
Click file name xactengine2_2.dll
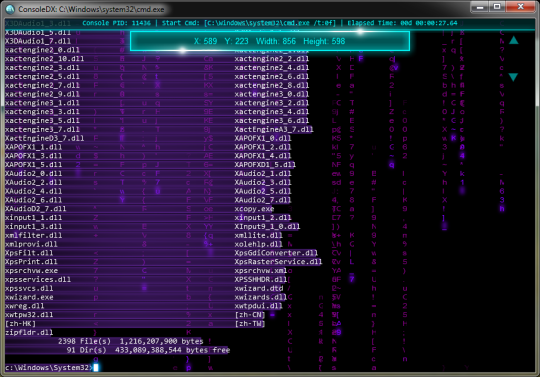click(x=272, y=59)
